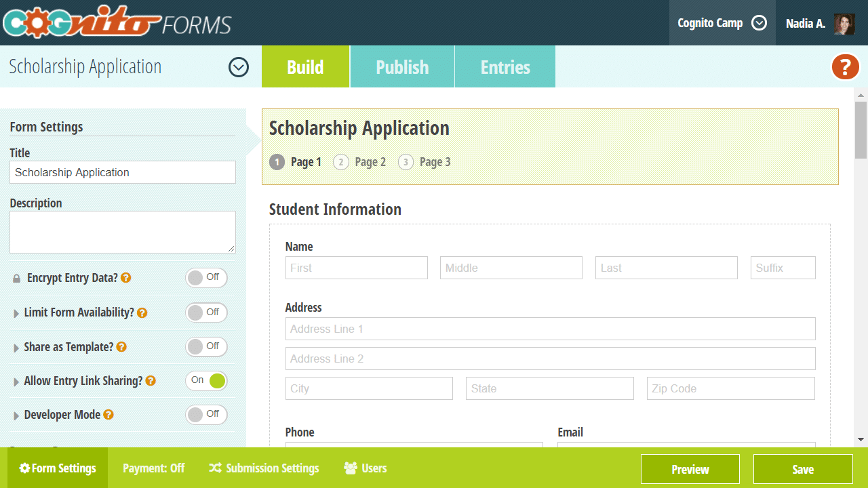The height and width of the screenshot is (488, 868).
Task: Click the page vertical scrollbar thumb
Action: (x=861, y=129)
